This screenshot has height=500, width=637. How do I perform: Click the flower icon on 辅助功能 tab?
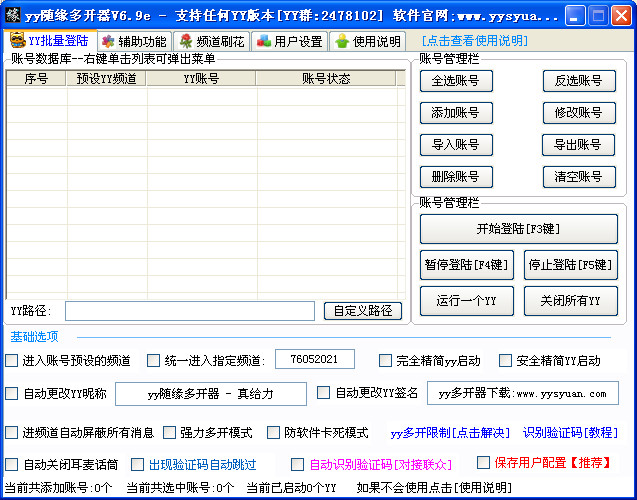pos(108,41)
